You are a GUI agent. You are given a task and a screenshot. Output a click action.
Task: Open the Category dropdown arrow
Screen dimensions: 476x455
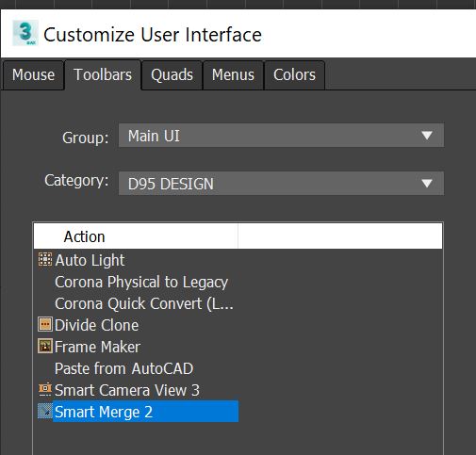[427, 183]
